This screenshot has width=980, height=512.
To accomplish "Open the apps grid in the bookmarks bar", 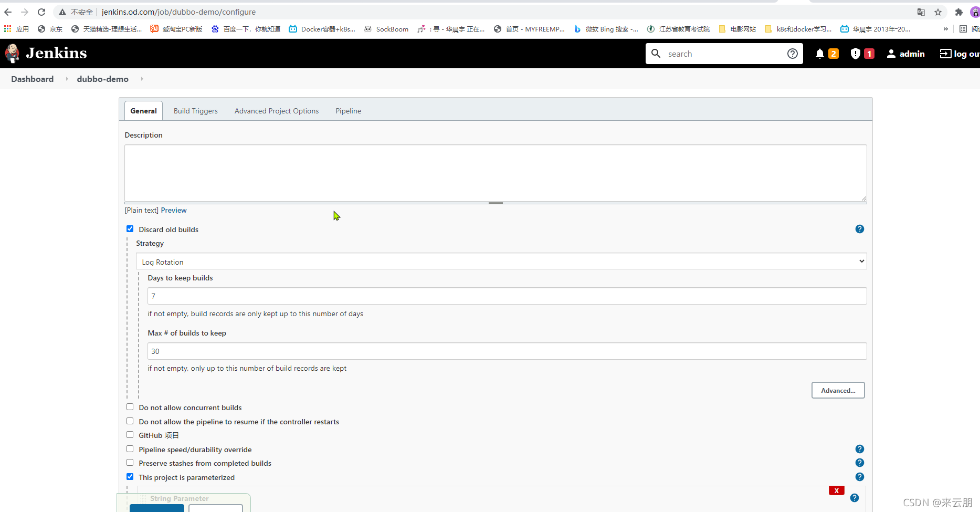I will [x=8, y=29].
